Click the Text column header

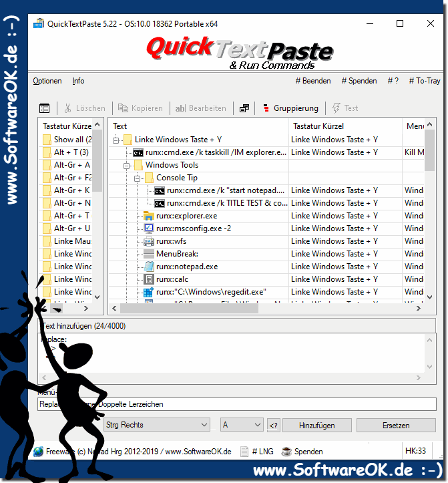coord(198,126)
